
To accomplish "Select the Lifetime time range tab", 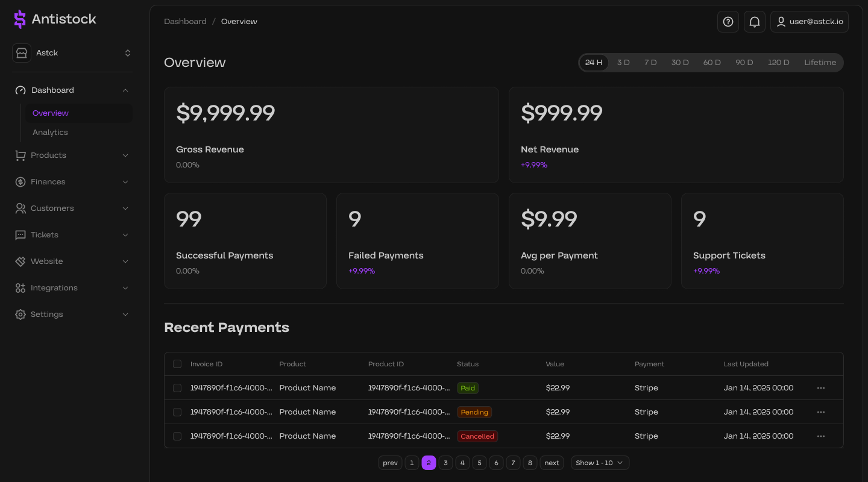I will click(820, 62).
